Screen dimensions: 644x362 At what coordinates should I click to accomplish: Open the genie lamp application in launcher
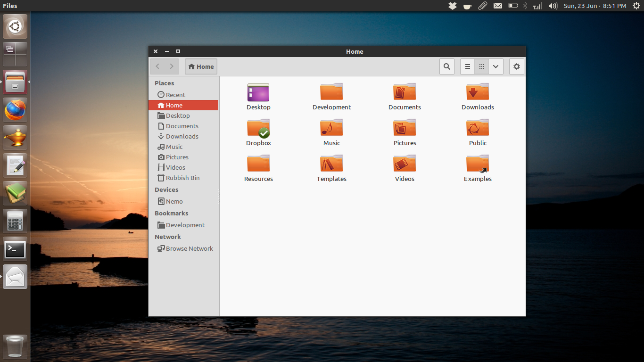click(x=15, y=138)
